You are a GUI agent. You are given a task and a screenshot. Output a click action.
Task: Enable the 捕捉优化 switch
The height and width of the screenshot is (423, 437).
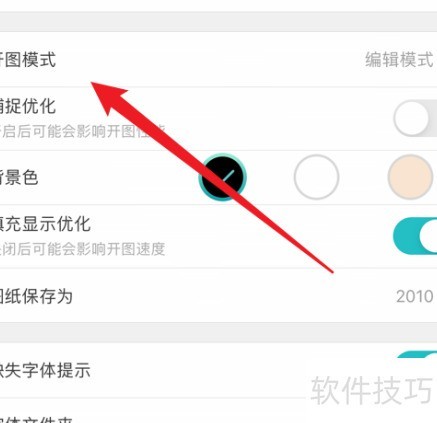click(x=415, y=119)
